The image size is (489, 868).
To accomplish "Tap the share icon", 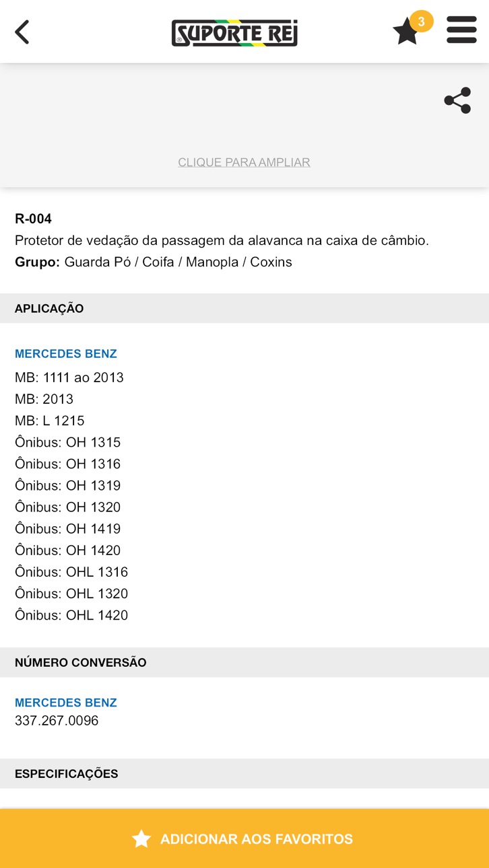I will pos(457,100).
